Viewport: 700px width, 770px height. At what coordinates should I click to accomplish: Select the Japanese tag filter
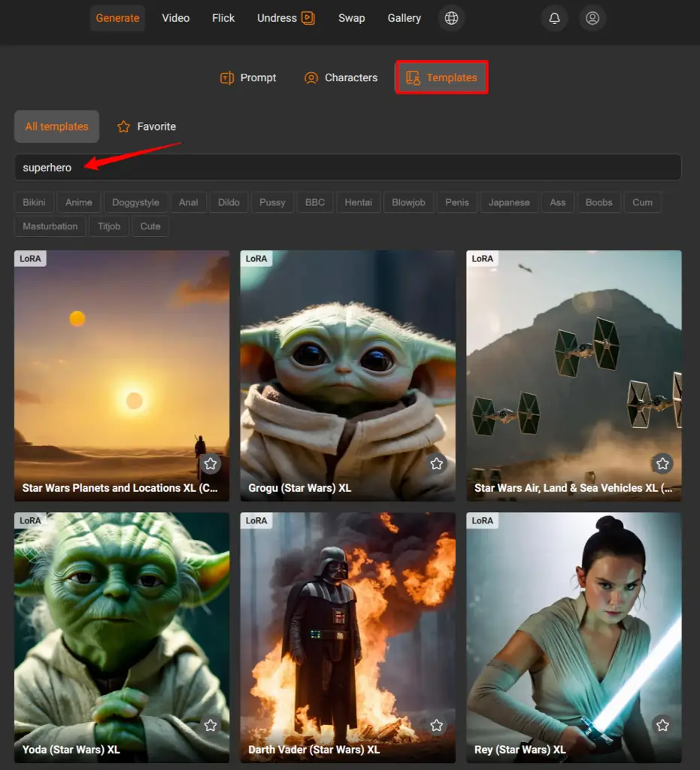tap(509, 202)
